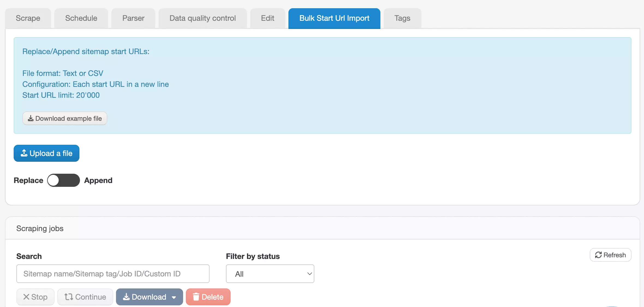Click the Replace/Append sitemap start URLs heading
644x307 pixels.
click(x=86, y=51)
